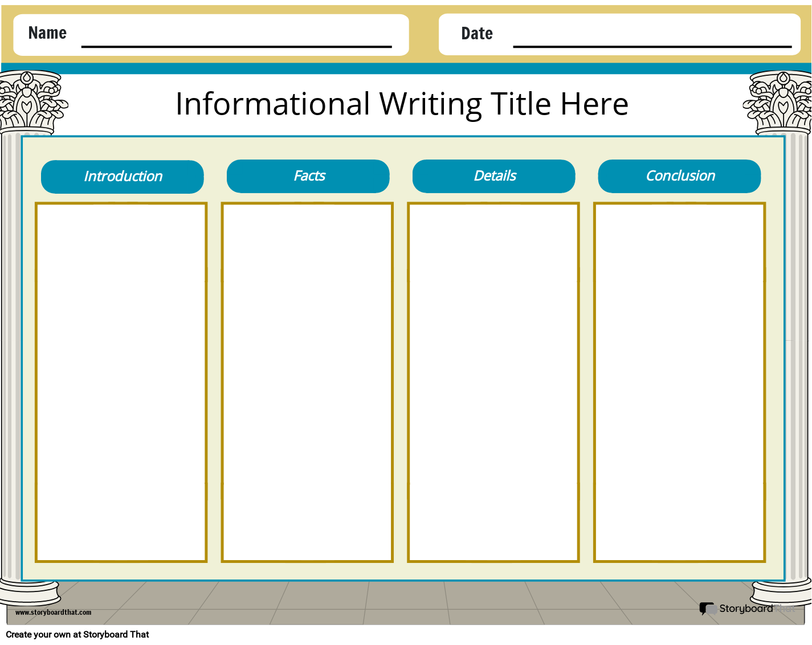Open the www.storyboardthat.com link
This screenshot has width=812, height=645.
(53, 613)
